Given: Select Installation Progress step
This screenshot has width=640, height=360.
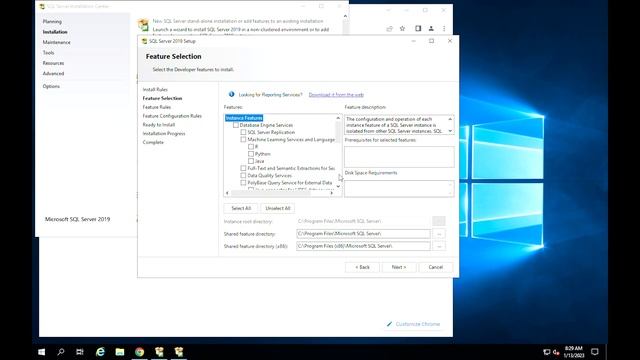Looking at the screenshot, I should coord(164,133).
